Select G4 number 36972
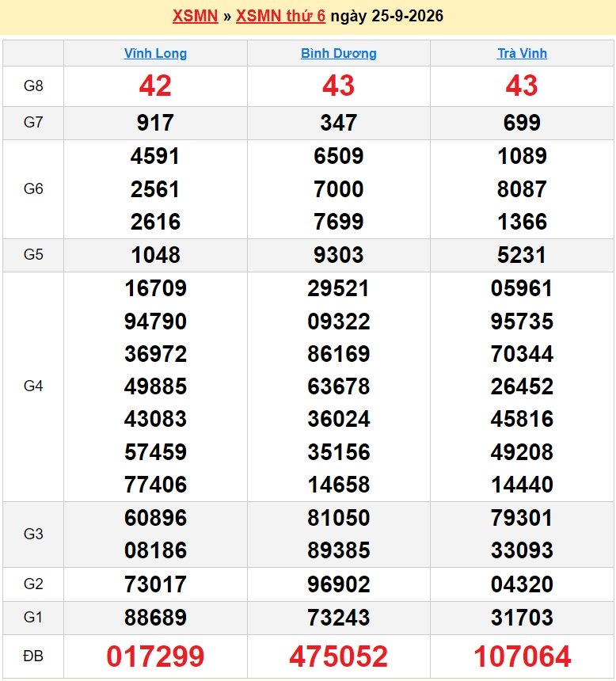Viewport: 616px width, 681px height. (155, 354)
